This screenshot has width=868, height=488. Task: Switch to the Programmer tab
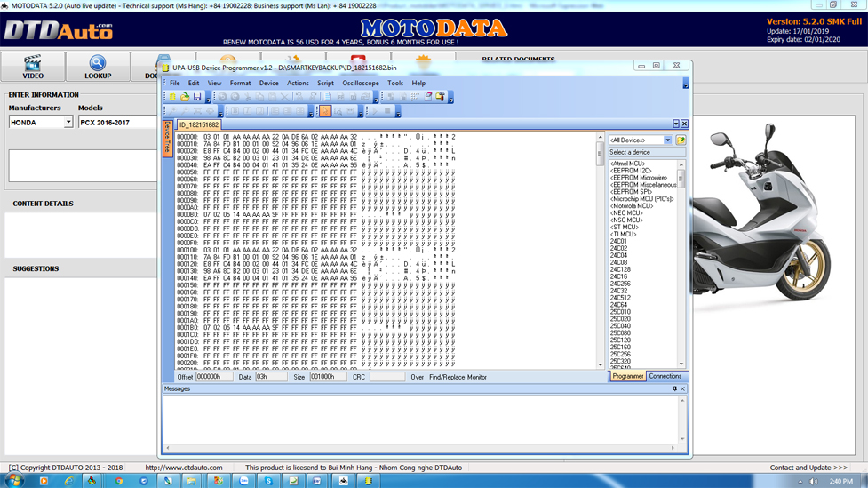628,376
